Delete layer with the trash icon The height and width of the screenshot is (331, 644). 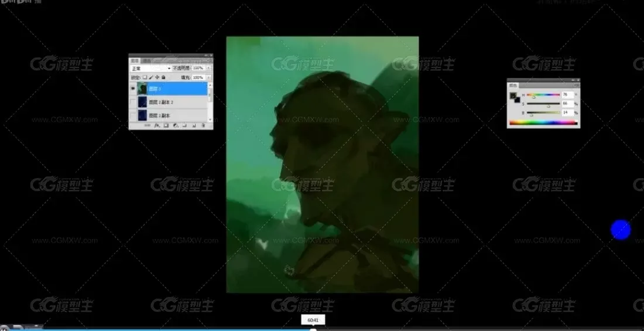203,125
